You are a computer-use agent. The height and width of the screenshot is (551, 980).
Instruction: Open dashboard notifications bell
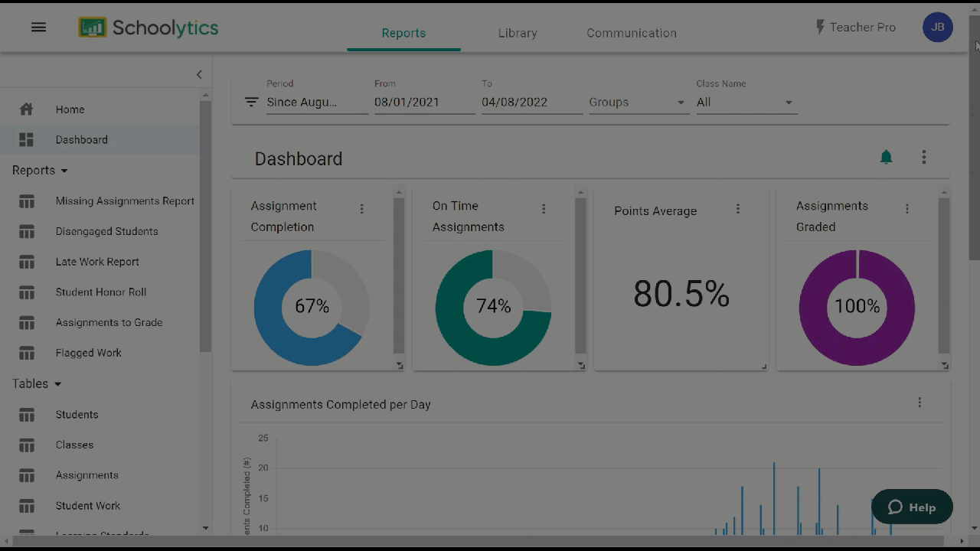886,158
